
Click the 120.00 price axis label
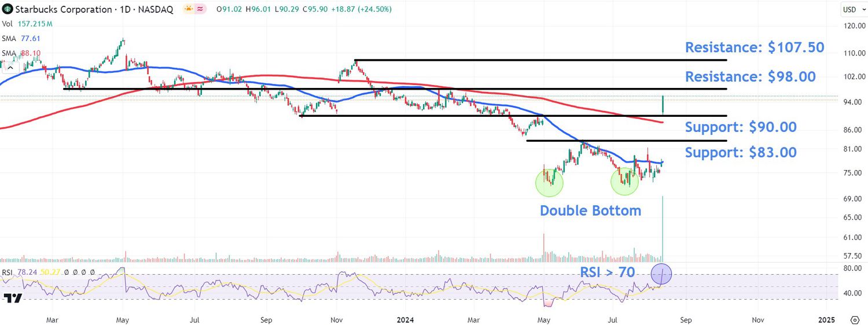(x=854, y=26)
